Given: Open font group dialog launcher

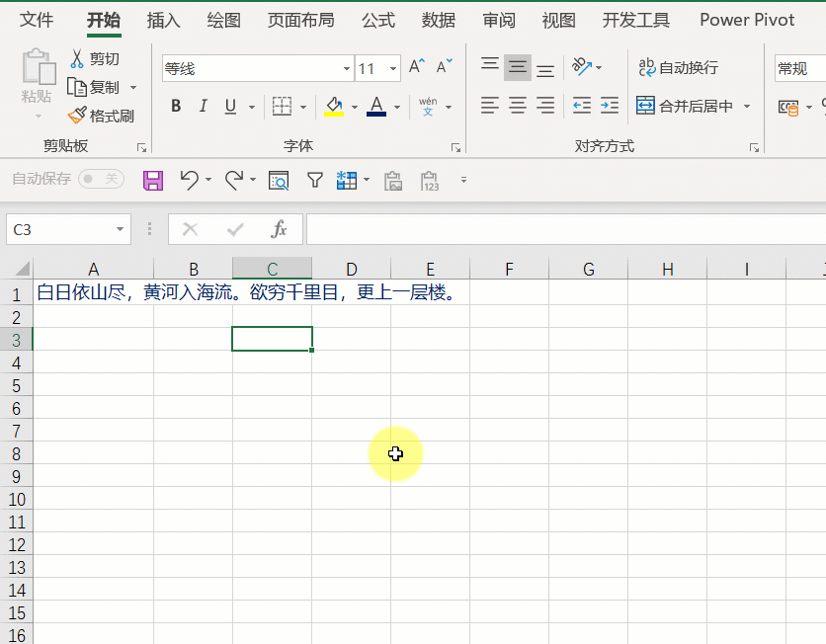Looking at the screenshot, I should (x=456, y=147).
